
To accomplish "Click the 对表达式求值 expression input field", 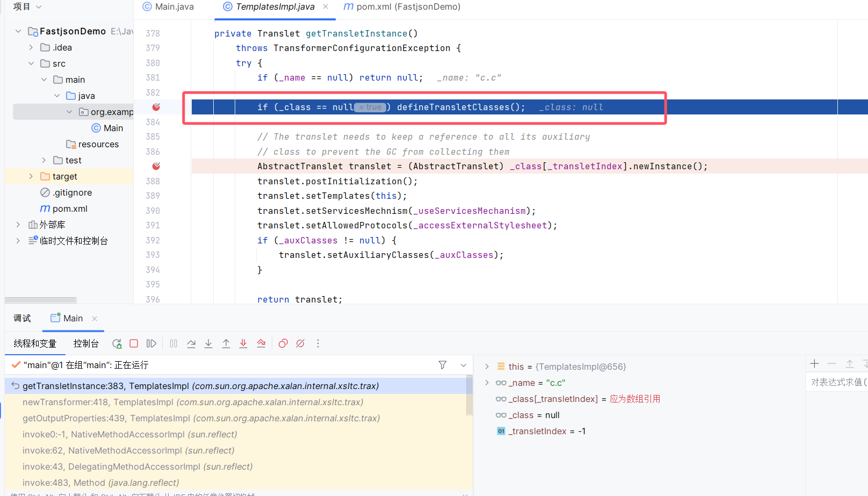I will tap(837, 382).
